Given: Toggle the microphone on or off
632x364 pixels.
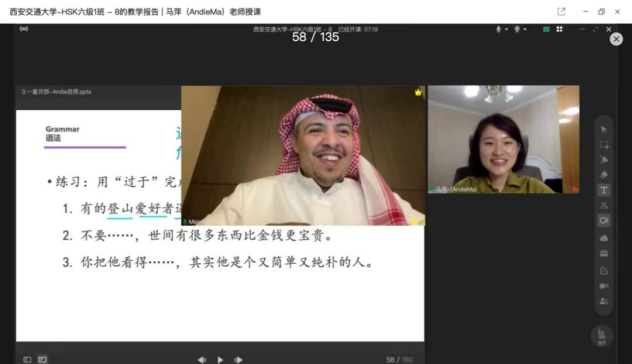Looking at the screenshot, I should point(499,29).
